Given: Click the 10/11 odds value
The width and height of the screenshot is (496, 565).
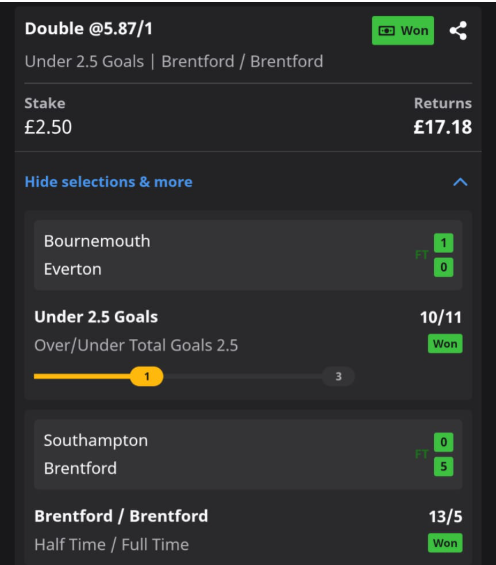Looking at the screenshot, I should 441,317.
